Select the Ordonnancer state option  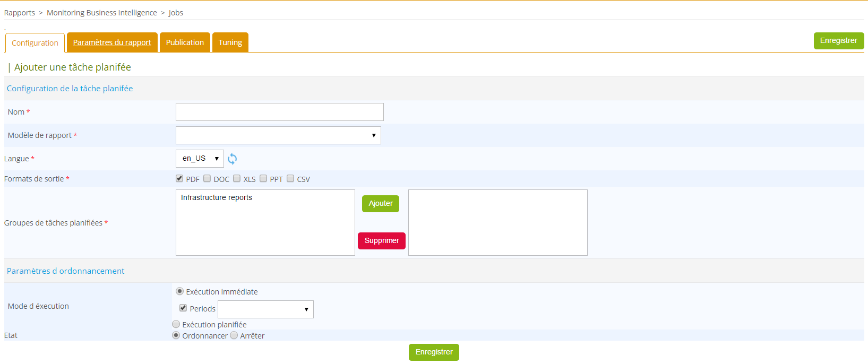(176, 335)
